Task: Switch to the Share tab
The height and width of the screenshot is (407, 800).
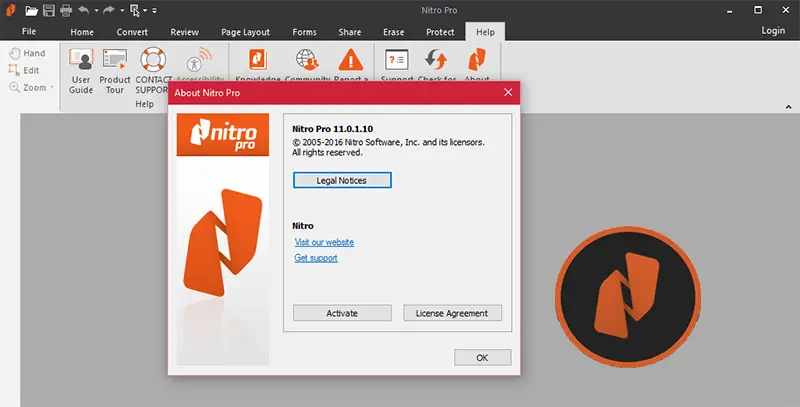Action: pyautogui.click(x=350, y=32)
